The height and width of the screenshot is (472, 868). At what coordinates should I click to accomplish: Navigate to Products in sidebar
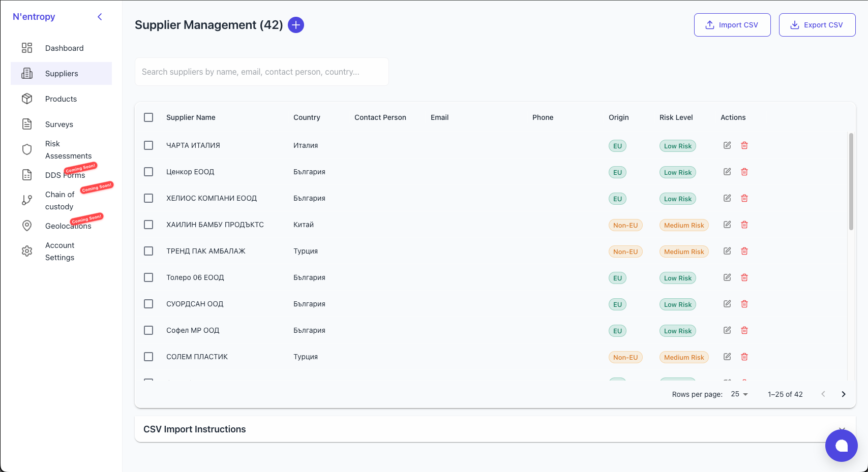[61, 99]
